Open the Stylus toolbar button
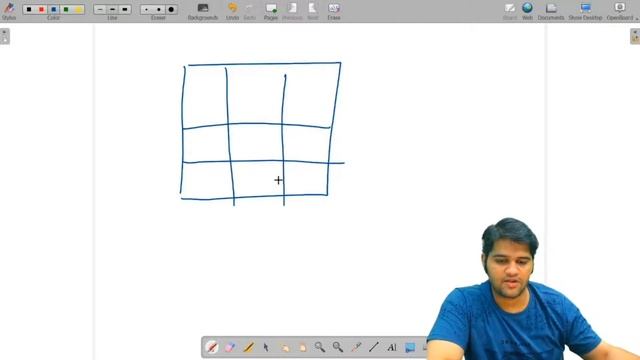 (9, 11)
